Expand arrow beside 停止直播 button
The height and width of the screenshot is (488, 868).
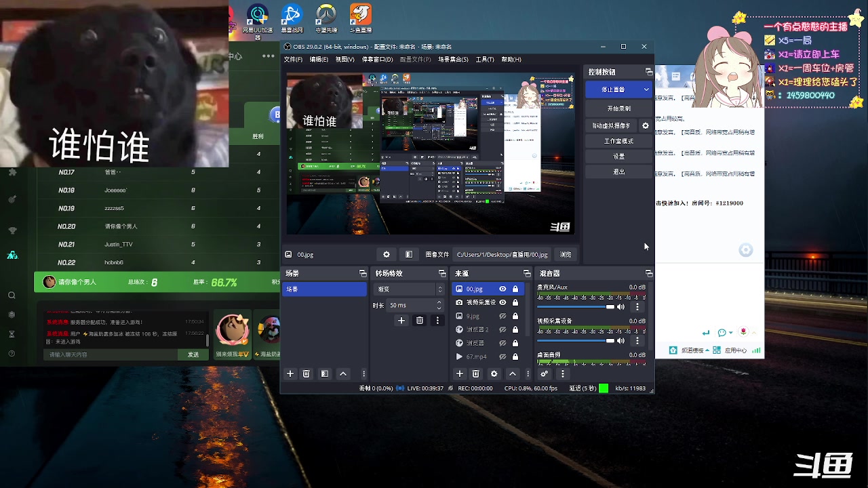click(646, 89)
